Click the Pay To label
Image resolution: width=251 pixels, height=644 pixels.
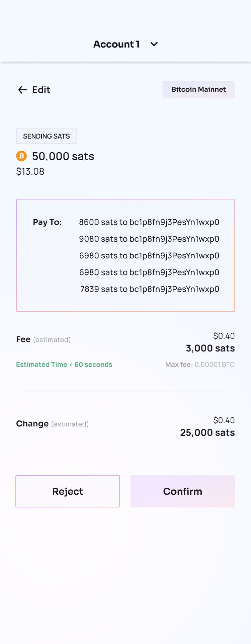coord(47,222)
